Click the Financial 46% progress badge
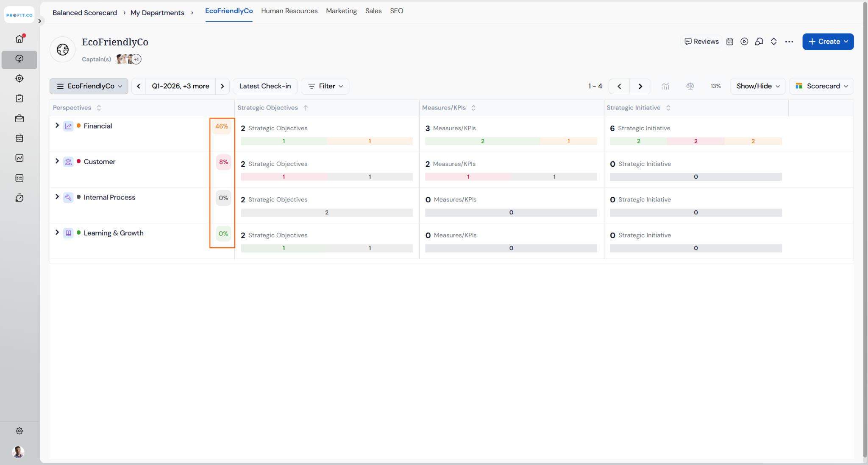The height and width of the screenshot is (465, 868). (222, 126)
